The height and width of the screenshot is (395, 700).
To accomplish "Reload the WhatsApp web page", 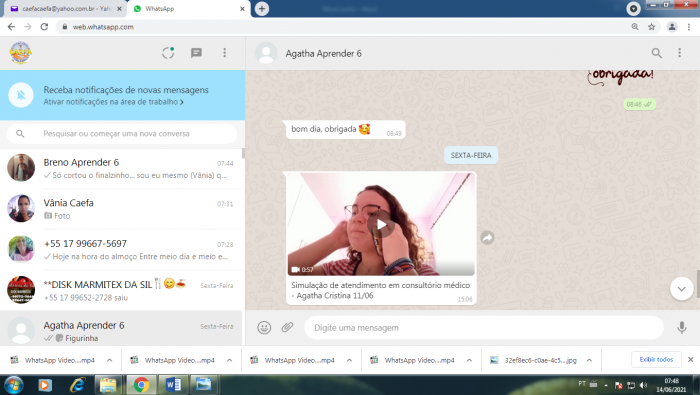I will tap(44, 27).
